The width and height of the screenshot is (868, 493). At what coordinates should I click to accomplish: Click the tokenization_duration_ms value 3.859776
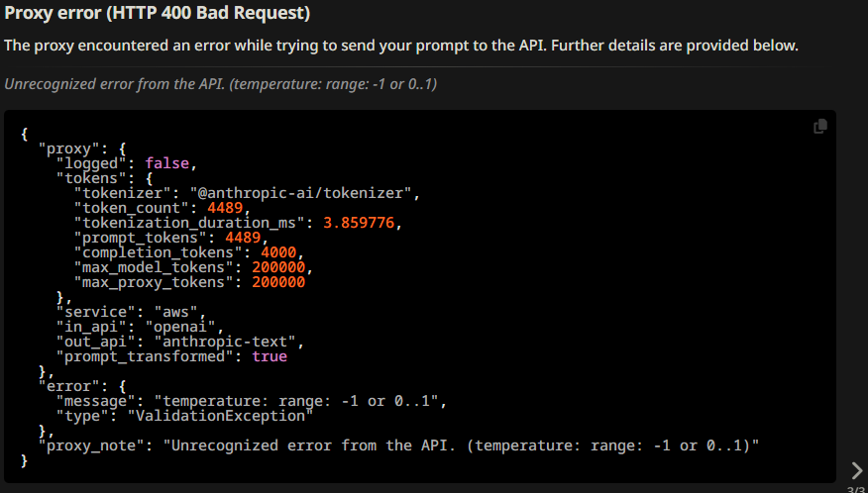tap(359, 223)
